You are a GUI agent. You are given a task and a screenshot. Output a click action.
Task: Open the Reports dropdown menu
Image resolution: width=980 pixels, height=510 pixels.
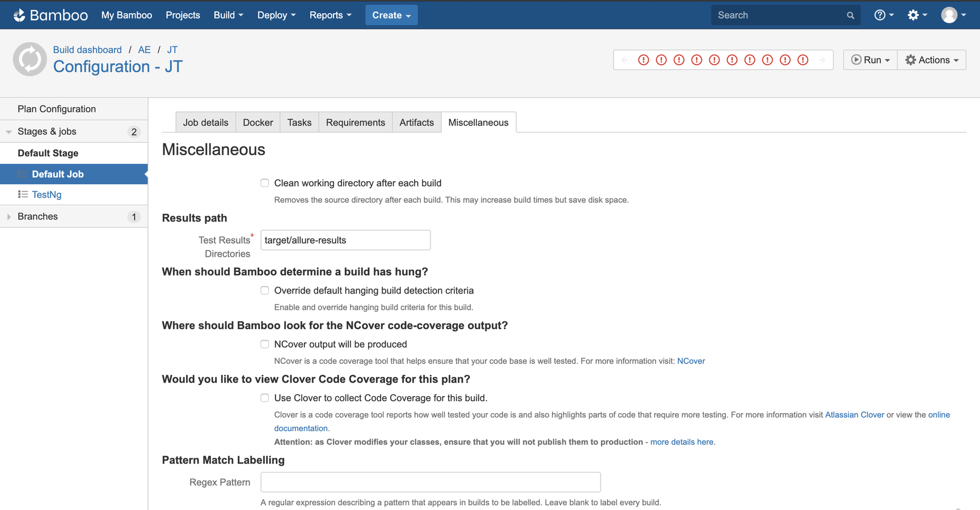(331, 15)
